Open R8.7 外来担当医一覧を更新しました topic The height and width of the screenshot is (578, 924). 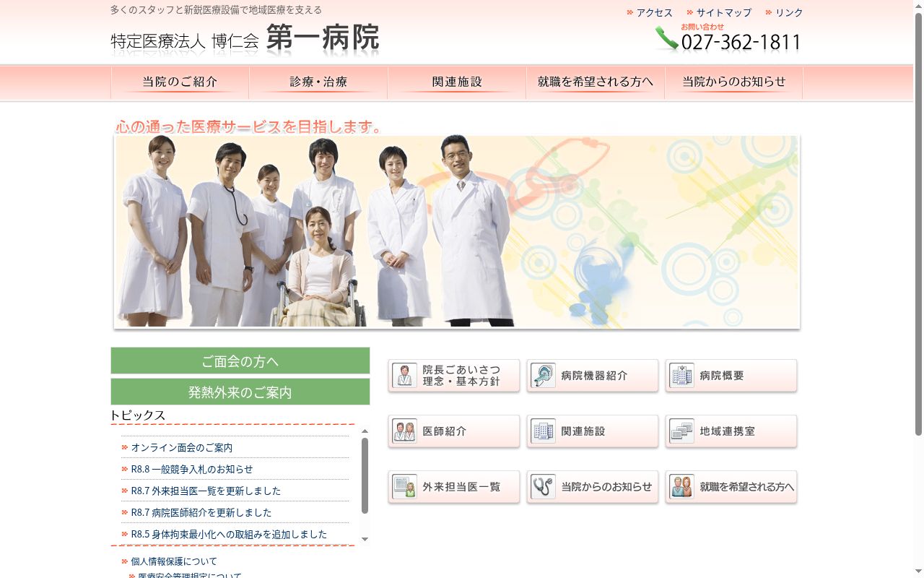pyautogui.click(x=206, y=491)
